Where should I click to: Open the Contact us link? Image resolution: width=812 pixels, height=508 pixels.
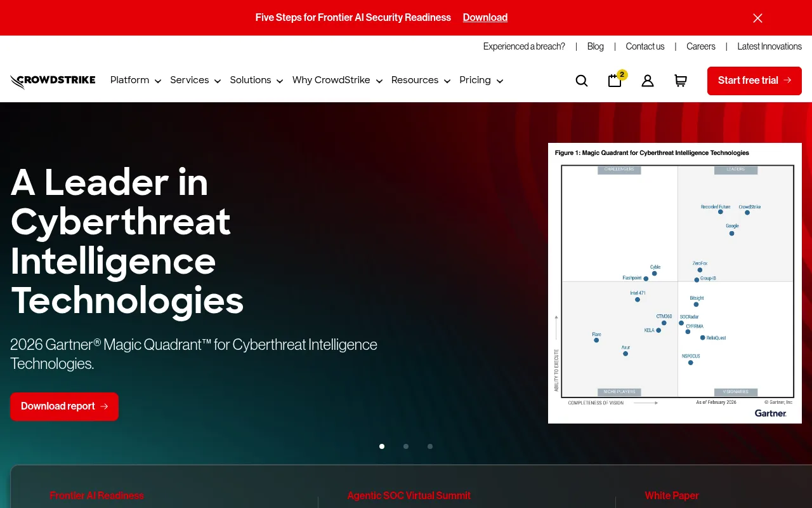(645, 46)
